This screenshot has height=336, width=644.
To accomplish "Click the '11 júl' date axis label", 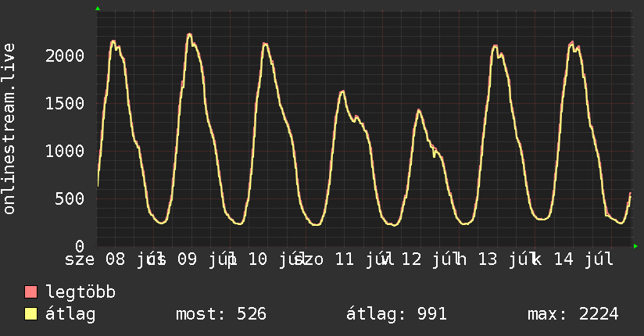I will tap(360, 259).
